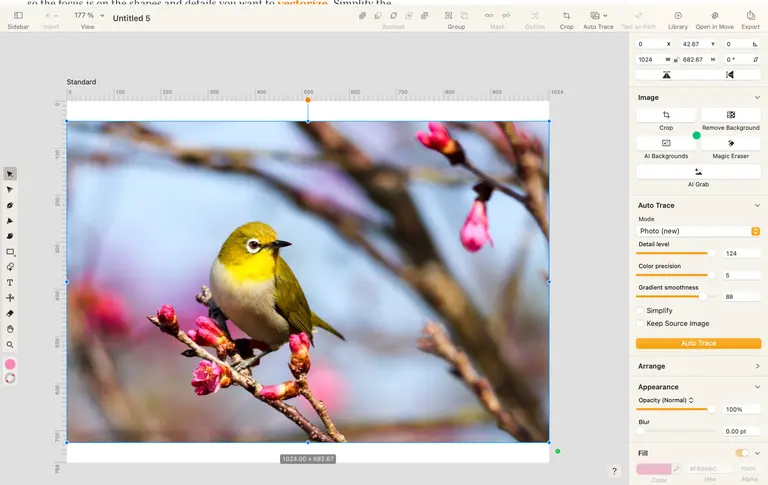Image resolution: width=768 pixels, height=485 pixels.
Task: Select the Zoom magnifier tool
Action: pyautogui.click(x=10, y=345)
